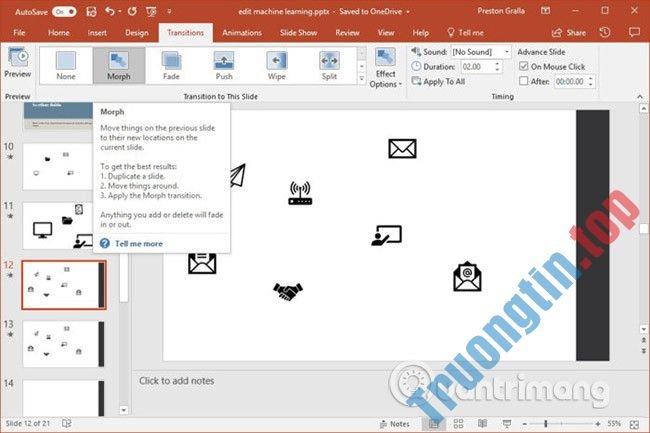The image size is (650, 433).
Task: Enable the After advance checkbox
Action: [x=524, y=81]
